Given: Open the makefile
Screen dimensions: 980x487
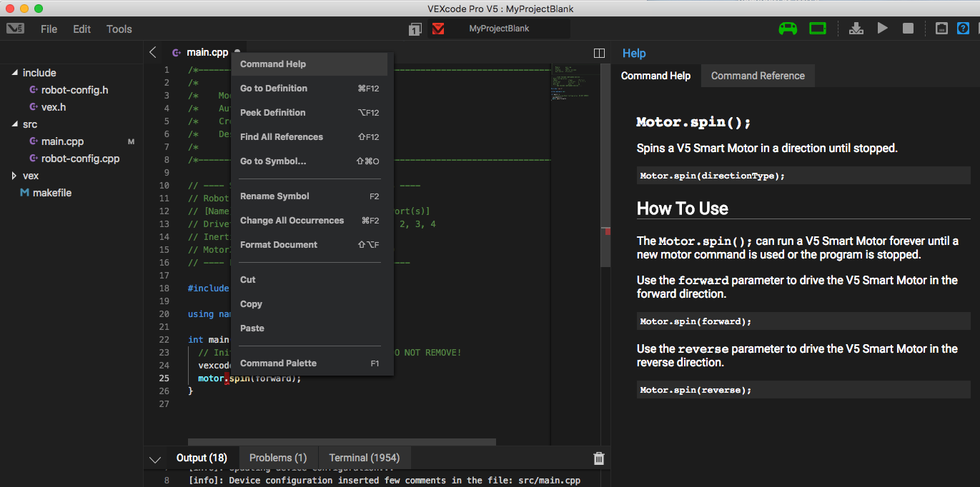Looking at the screenshot, I should pyautogui.click(x=51, y=193).
